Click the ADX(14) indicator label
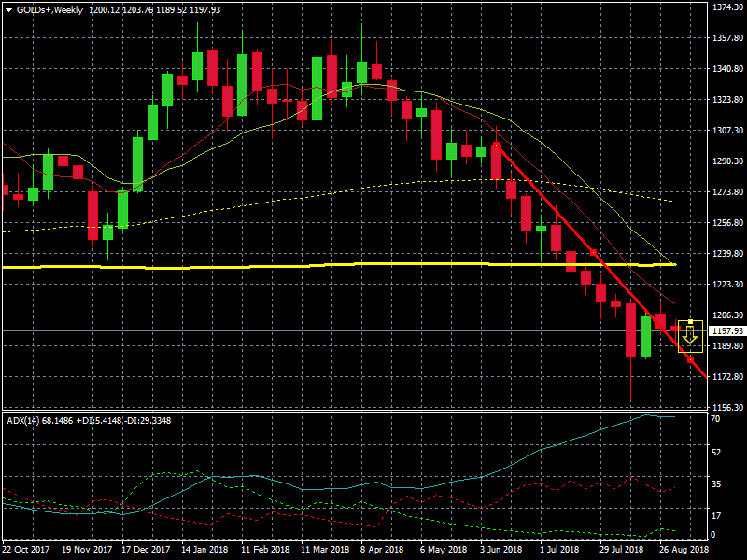The image size is (747, 560). click(x=22, y=420)
